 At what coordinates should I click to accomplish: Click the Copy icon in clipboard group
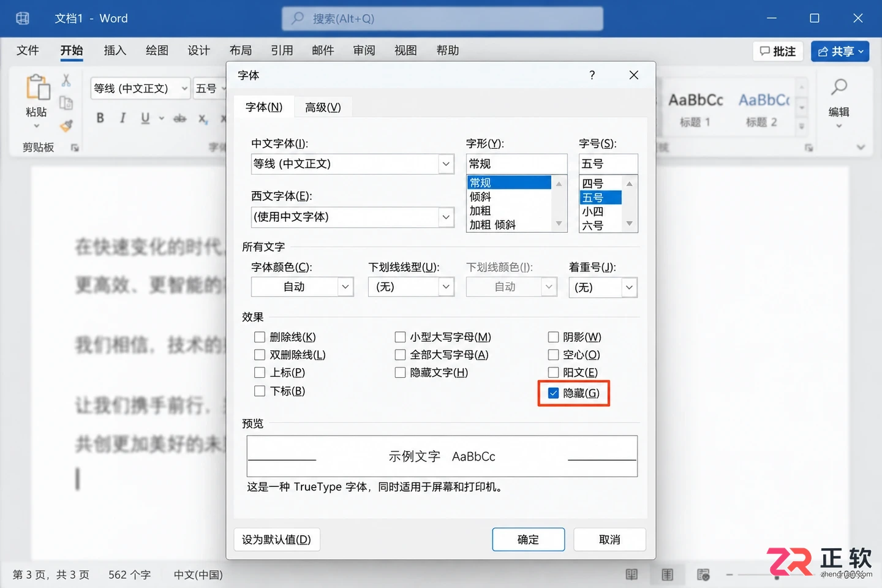tap(66, 103)
